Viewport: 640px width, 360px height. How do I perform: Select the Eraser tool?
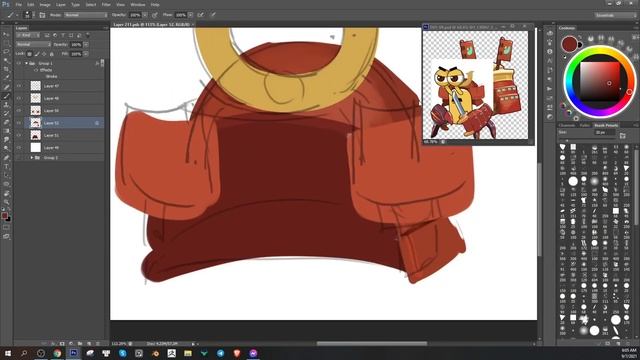coord(6,122)
